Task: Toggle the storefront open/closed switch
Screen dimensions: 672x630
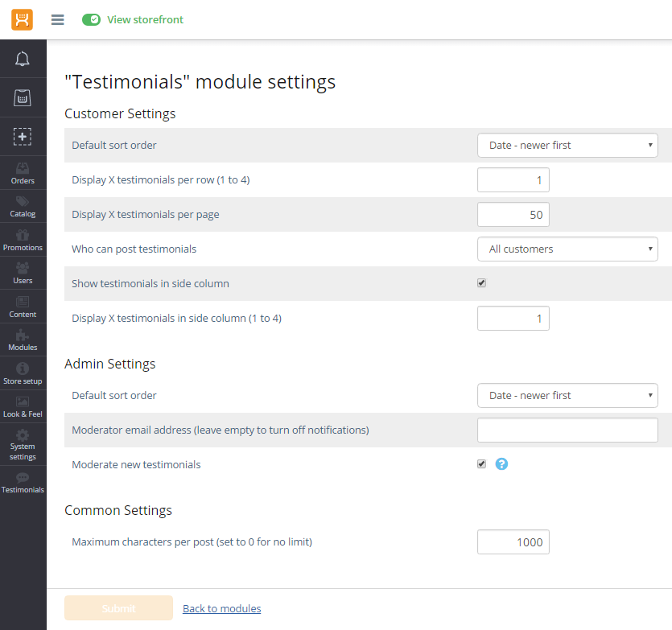Action: [91, 19]
